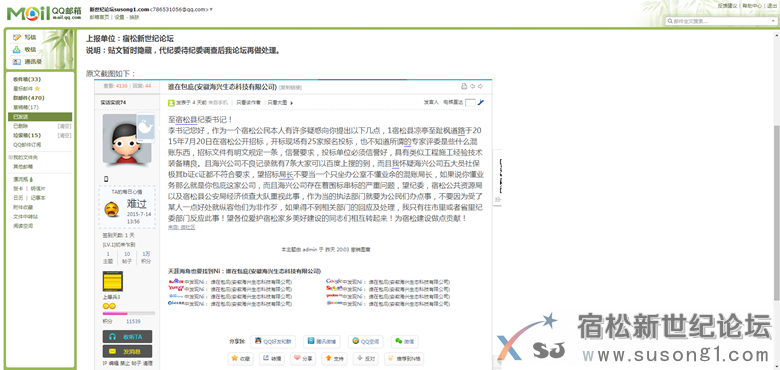Select 垃圾箱(15) spam folder

[27, 135]
